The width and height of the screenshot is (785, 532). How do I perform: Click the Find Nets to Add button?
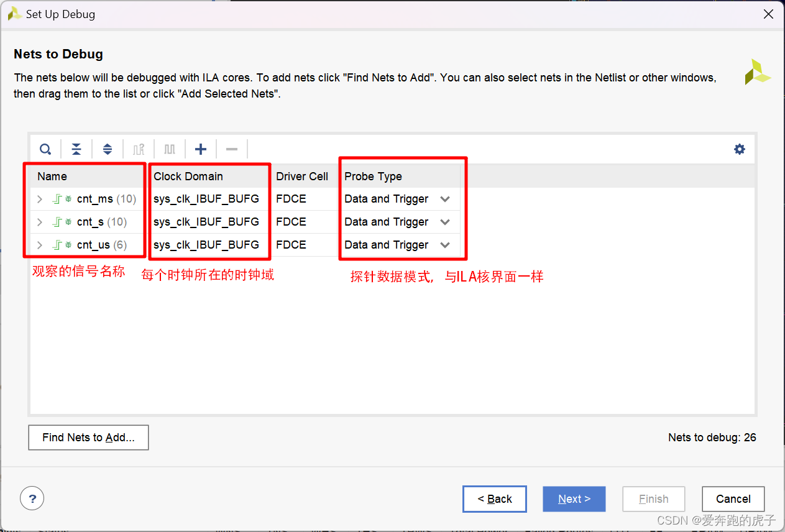(x=88, y=438)
